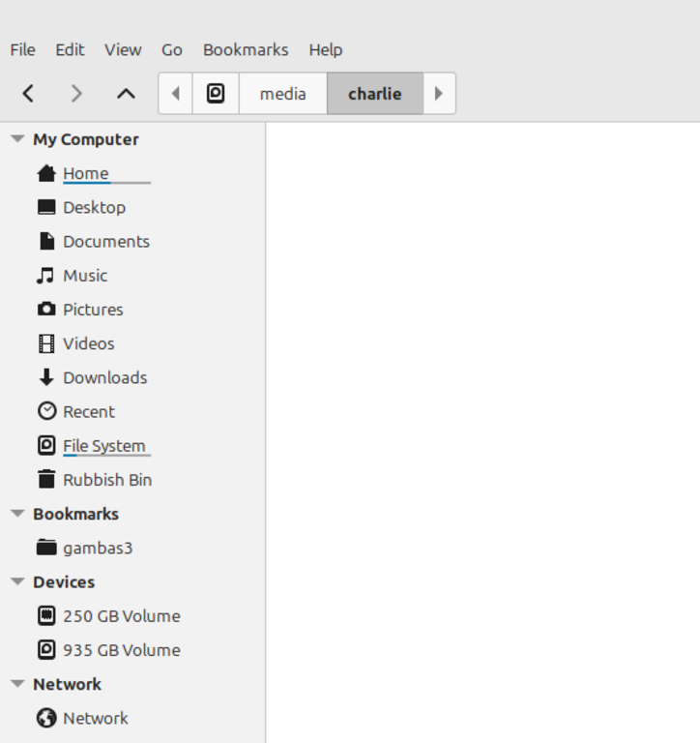
Task: Click the Home house icon
Action: [x=46, y=173]
